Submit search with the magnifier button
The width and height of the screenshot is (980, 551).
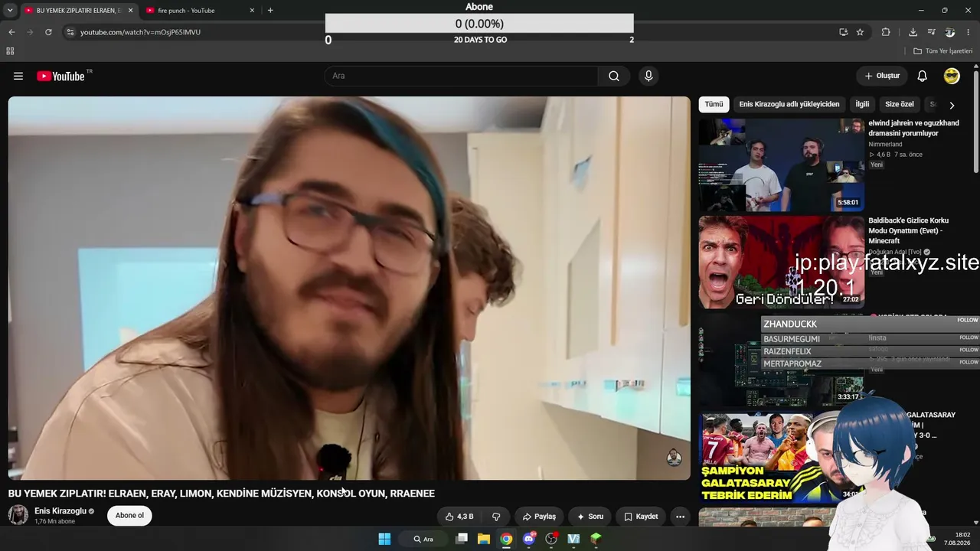(x=614, y=76)
